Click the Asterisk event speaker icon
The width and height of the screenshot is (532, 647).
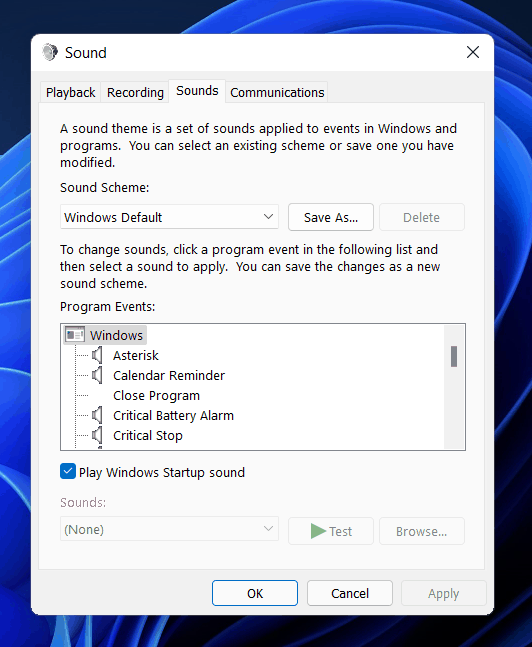pos(97,355)
